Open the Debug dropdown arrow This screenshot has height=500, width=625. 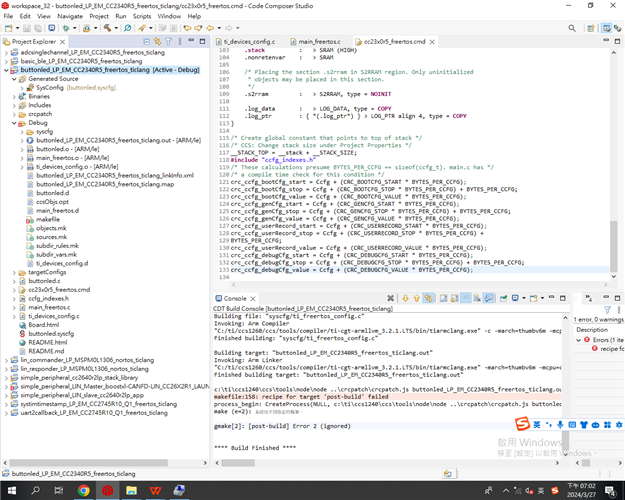pos(75,28)
